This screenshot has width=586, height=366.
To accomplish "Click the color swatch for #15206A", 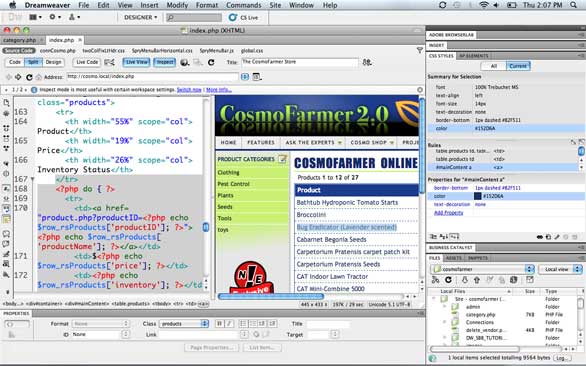I will tap(478, 196).
